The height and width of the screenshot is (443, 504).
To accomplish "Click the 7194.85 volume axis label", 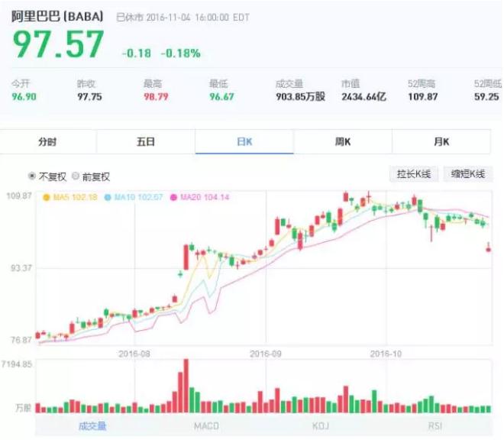I will pos(17,364).
